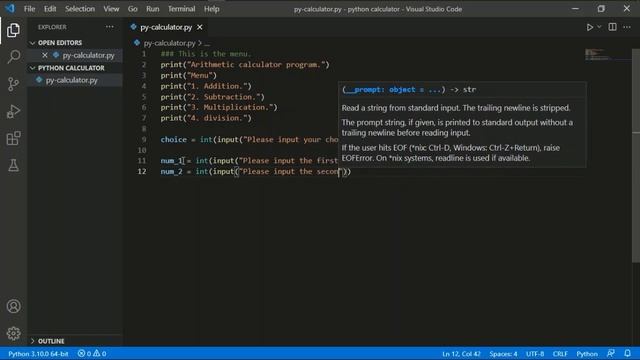Run the Python file with play button
The width and height of the screenshot is (640, 360).
tap(589, 27)
